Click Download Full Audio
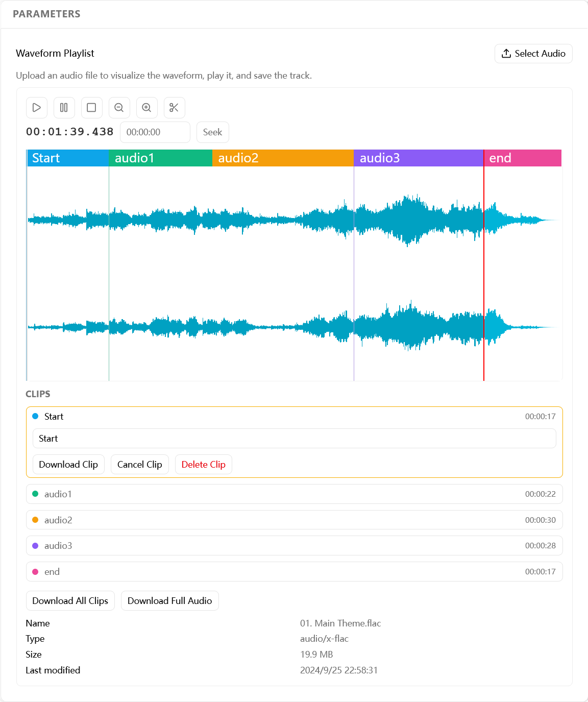 (169, 600)
